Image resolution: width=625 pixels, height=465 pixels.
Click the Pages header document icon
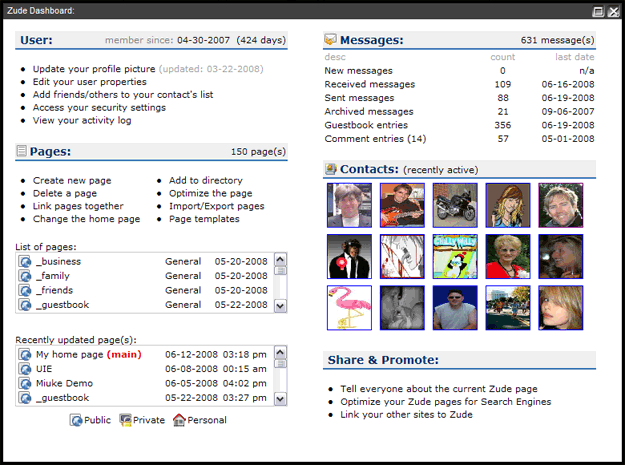pos(21,151)
